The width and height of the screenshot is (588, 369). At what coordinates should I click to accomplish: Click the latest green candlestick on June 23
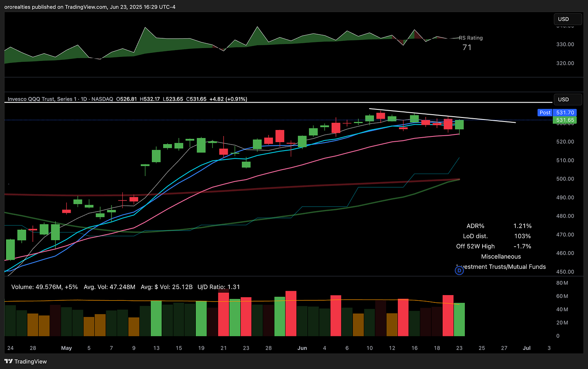tap(459, 125)
